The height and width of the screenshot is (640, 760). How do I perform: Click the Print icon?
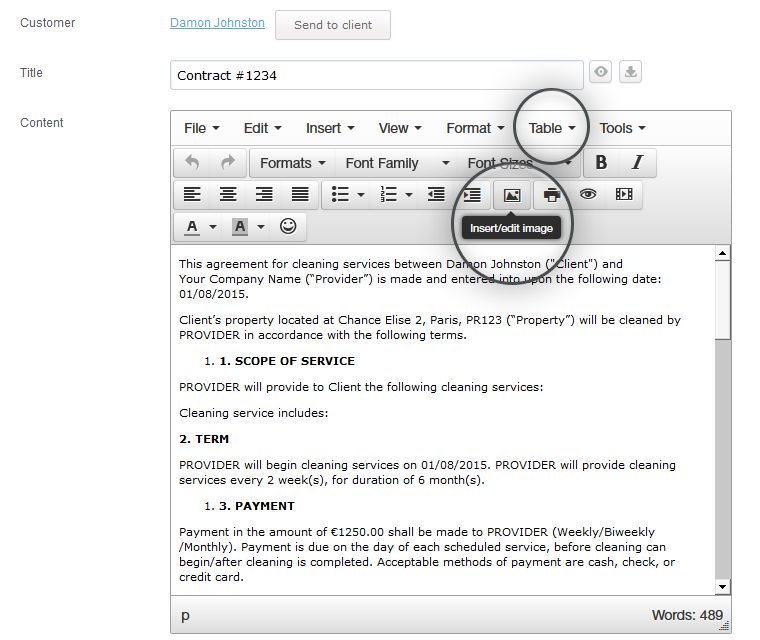[552, 195]
